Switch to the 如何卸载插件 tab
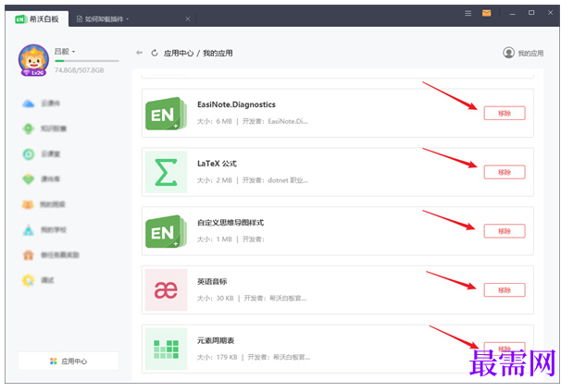573x392 pixels. (131, 19)
